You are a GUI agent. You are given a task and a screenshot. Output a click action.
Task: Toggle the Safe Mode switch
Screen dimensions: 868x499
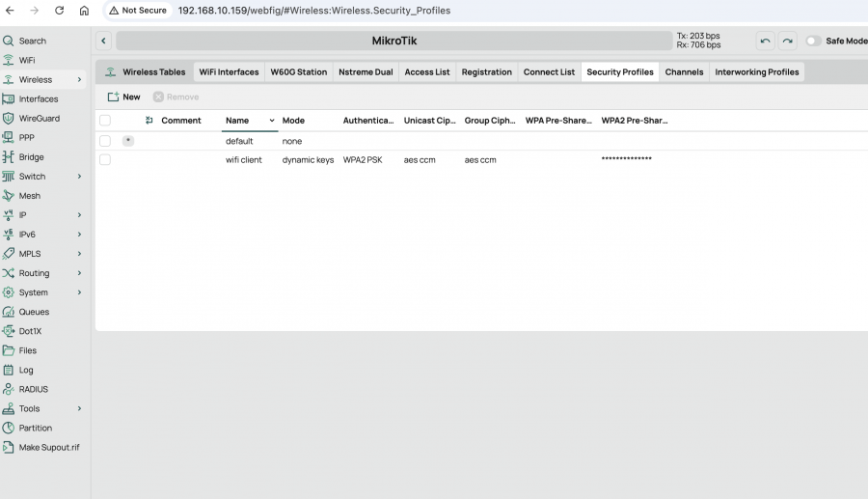click(814, 42)
